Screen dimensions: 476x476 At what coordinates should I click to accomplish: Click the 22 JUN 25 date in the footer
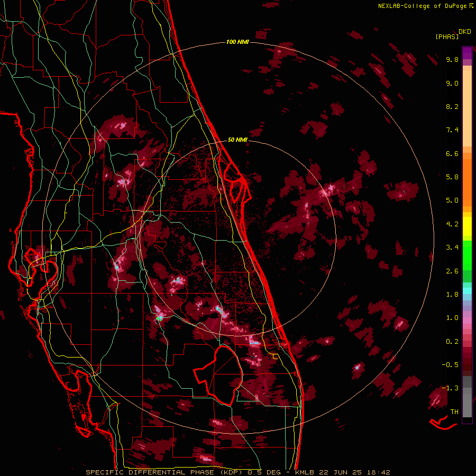coord(342,472)
